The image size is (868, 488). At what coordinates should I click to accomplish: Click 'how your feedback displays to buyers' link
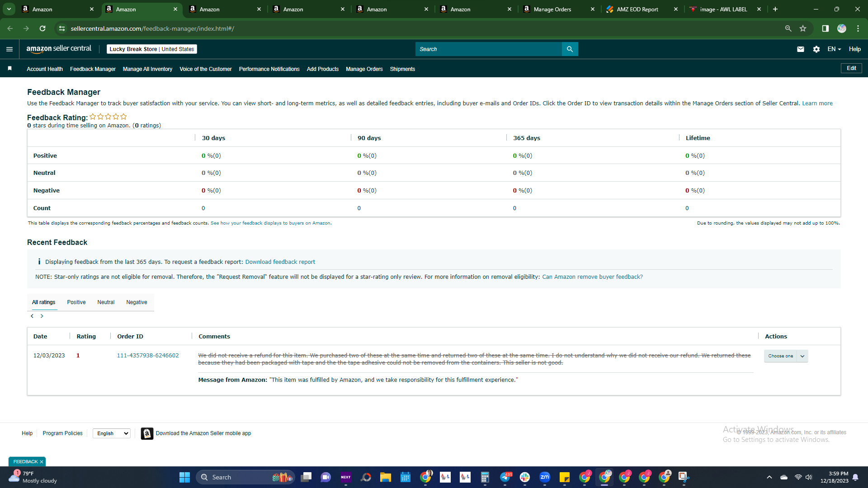pos(270,223)
